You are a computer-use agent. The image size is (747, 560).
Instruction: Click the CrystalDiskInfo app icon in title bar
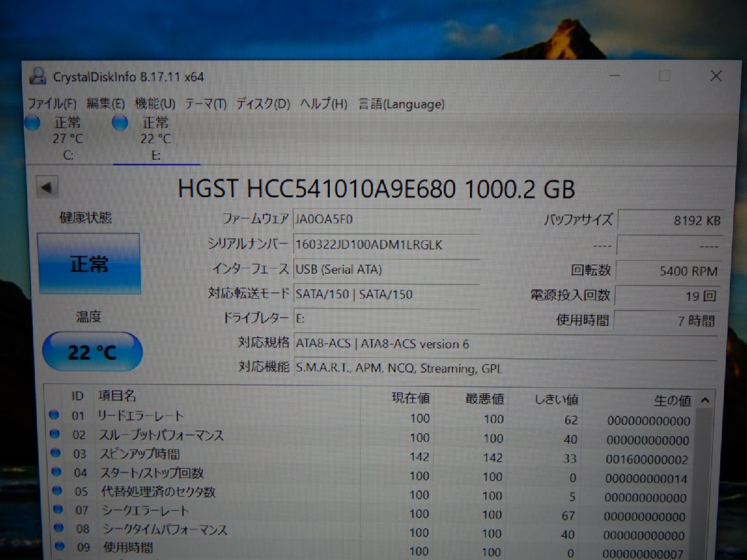tap(39, 76)
